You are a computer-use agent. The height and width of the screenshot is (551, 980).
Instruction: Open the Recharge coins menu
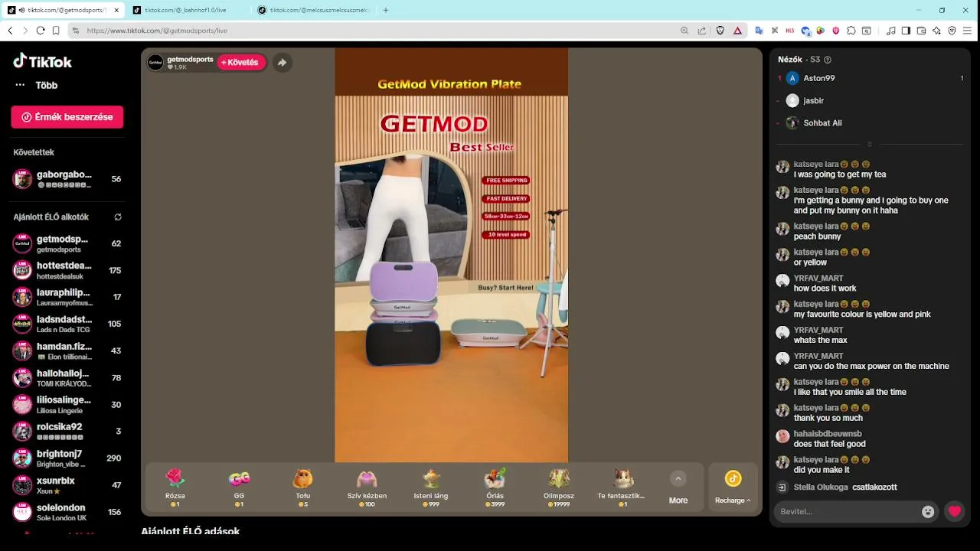click(733, 487)
